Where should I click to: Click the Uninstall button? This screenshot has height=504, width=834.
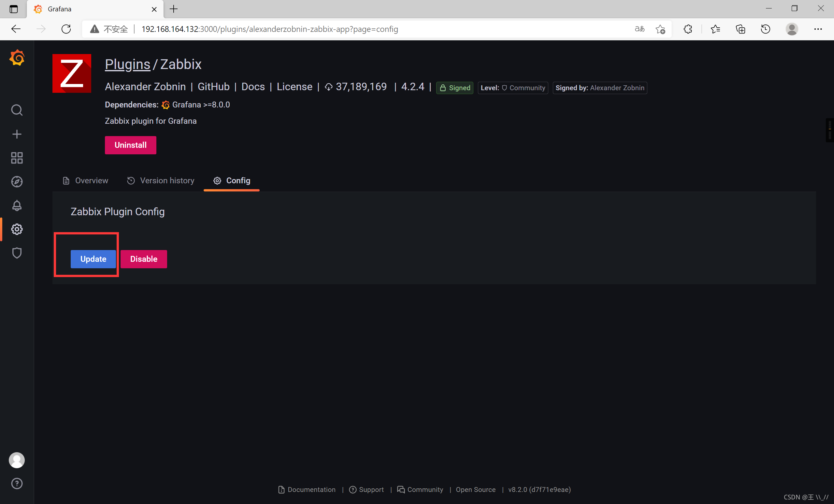[131, 145]
